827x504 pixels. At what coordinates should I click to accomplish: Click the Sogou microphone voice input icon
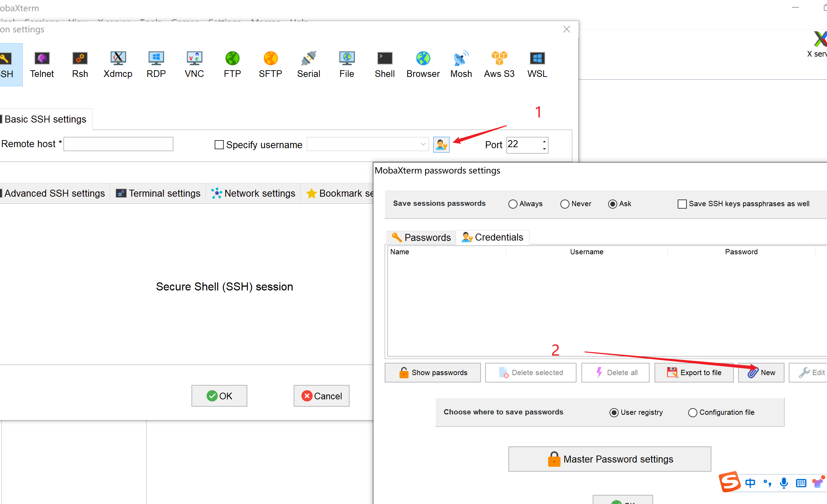(784, 483)
